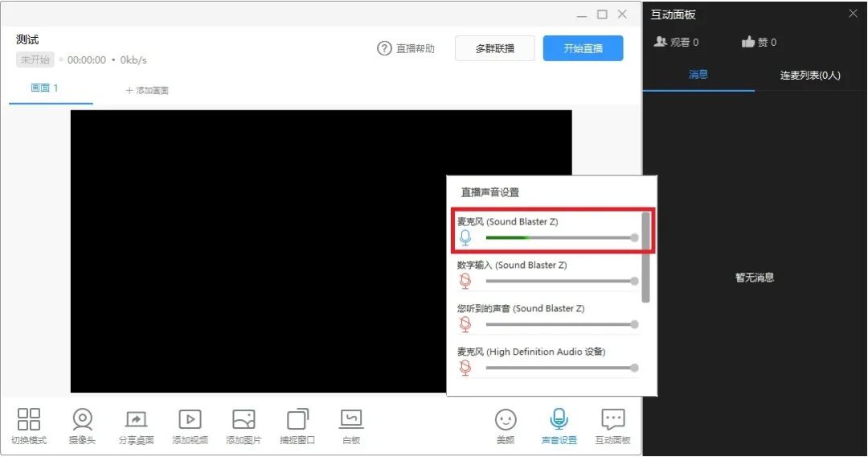Open the 白板 whiteboard tool

[351, 426]
